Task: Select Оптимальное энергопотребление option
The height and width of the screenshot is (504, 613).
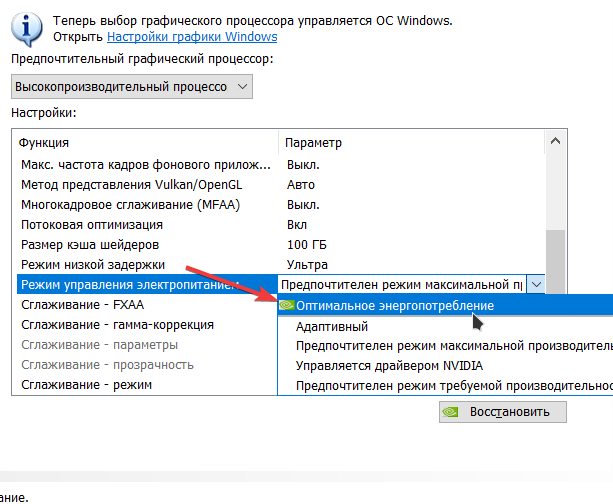Action: click(x=394, y=306)
